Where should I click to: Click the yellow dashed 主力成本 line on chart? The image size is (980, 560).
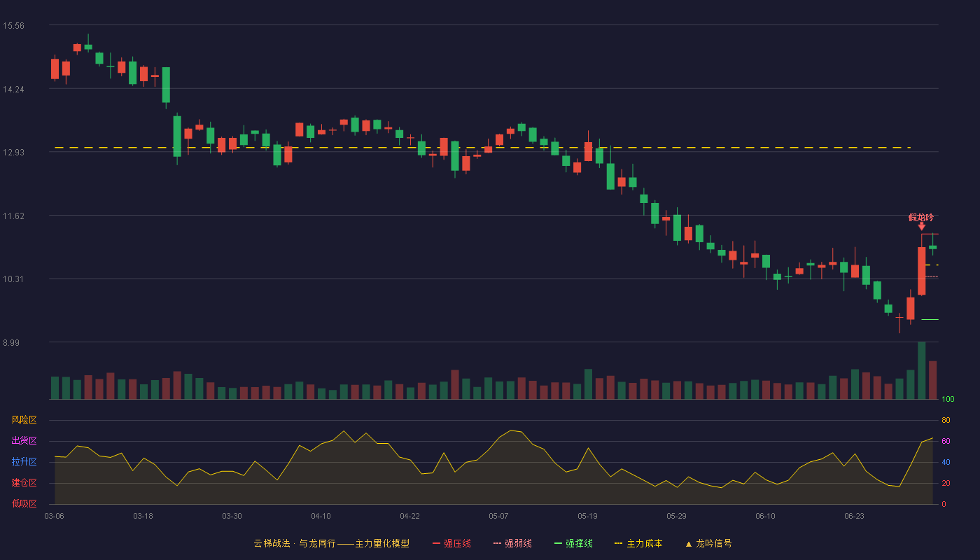482,148
